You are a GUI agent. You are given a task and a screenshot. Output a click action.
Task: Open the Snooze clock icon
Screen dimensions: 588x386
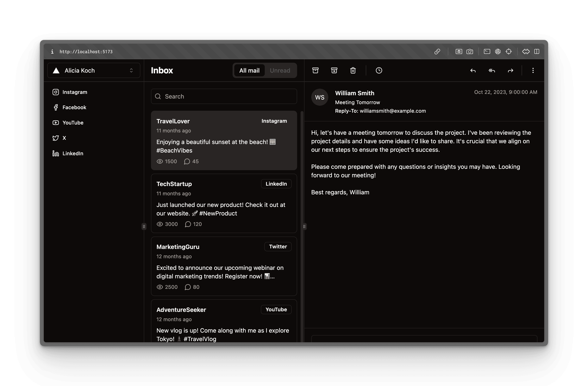coord(379,71)
